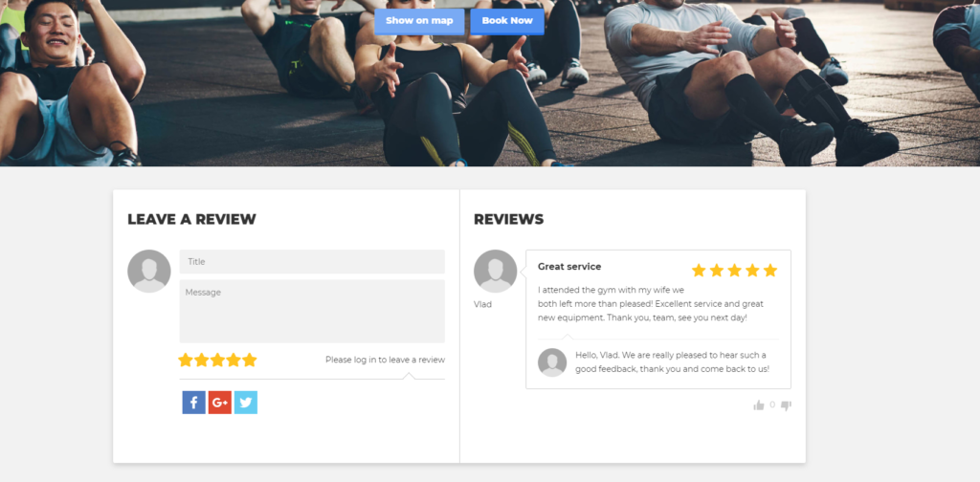The image size is (980, 482).
Task: Focus the review Title field
Action: (312, 262)
